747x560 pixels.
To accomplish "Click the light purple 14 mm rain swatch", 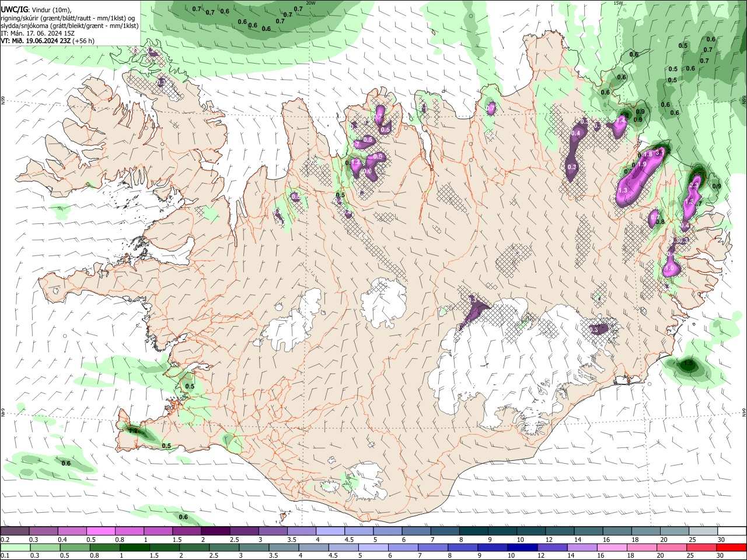I will pos(582,547).
